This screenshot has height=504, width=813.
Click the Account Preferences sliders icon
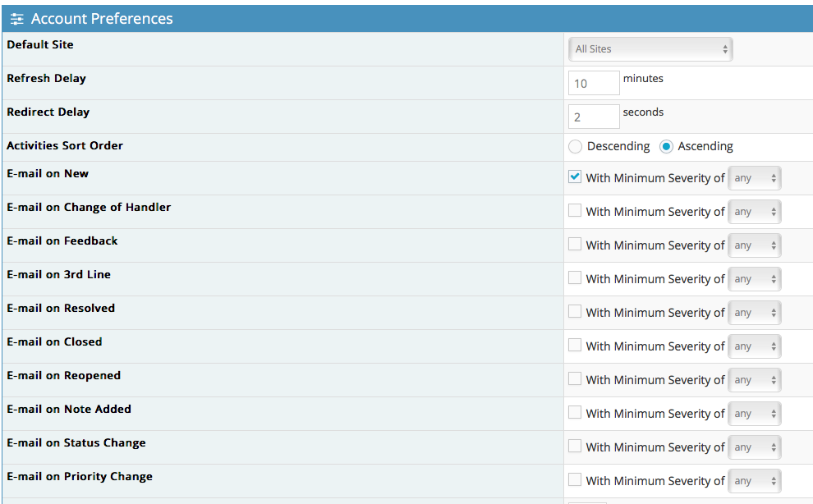[16, 19]
